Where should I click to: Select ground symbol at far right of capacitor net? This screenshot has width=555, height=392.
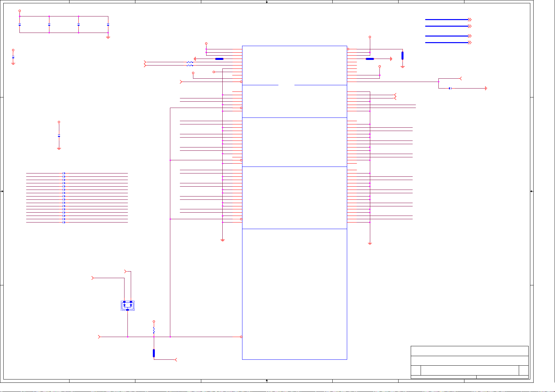pyautogui.click(x=486, y=88)
